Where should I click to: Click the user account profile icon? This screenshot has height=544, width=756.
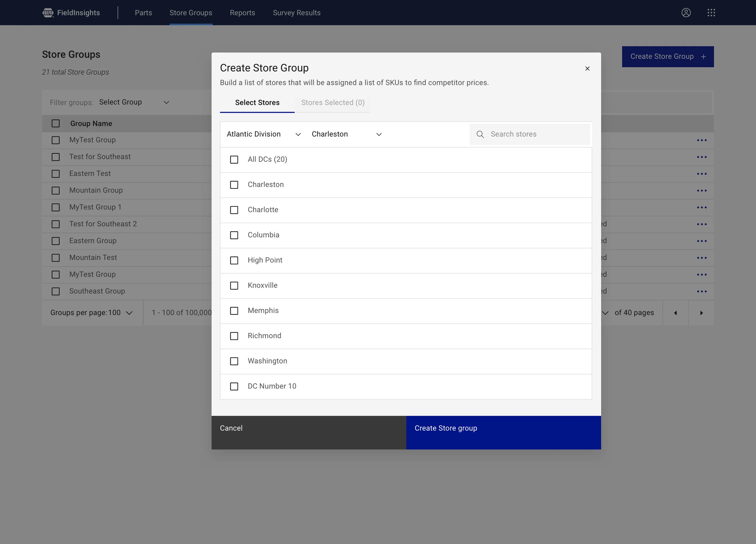point(686,13)
